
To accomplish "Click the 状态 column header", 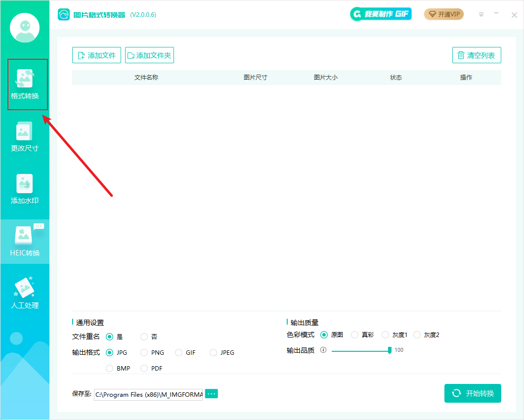I will [x=395, y=78].
